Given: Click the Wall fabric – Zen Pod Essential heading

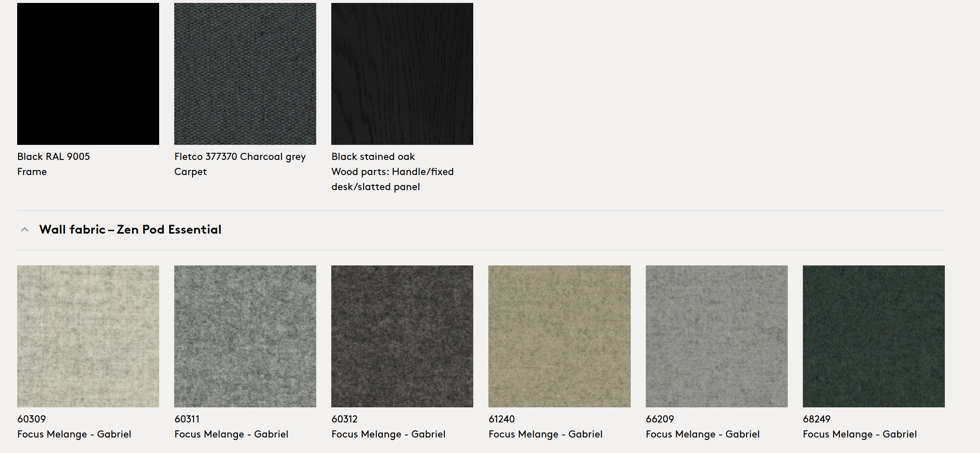Looking at the screenshot, I should pos(130,229).
